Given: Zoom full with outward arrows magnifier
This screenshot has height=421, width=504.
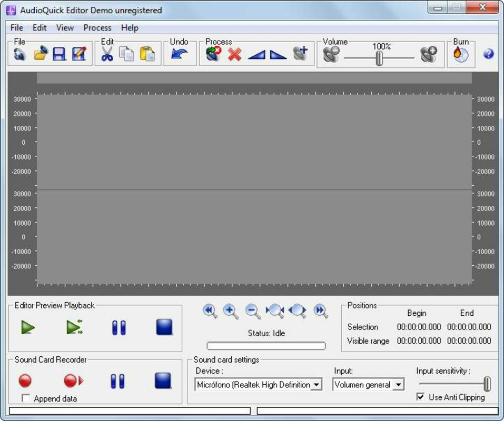Looking at the screenshot, I should pos(298,311).
